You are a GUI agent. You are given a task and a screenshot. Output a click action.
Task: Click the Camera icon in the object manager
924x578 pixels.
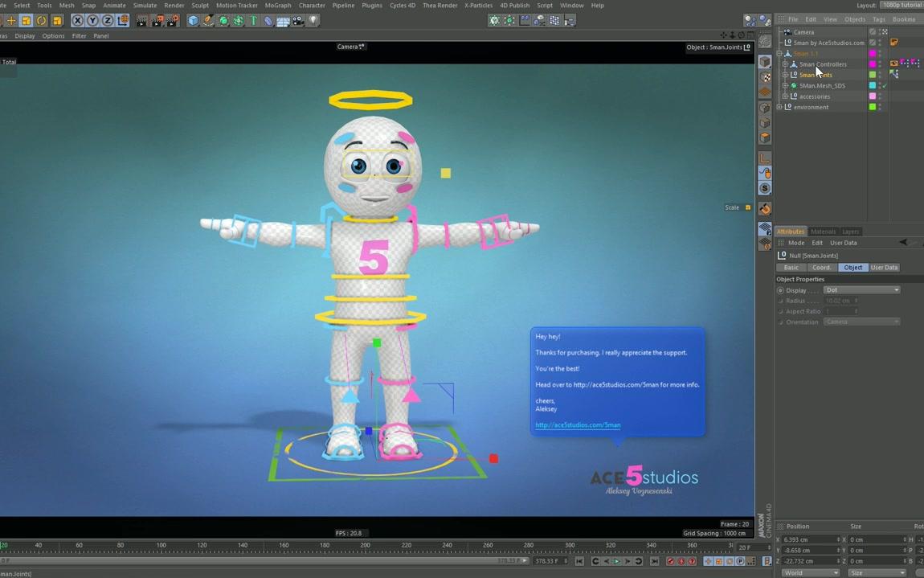coord(789,32)
